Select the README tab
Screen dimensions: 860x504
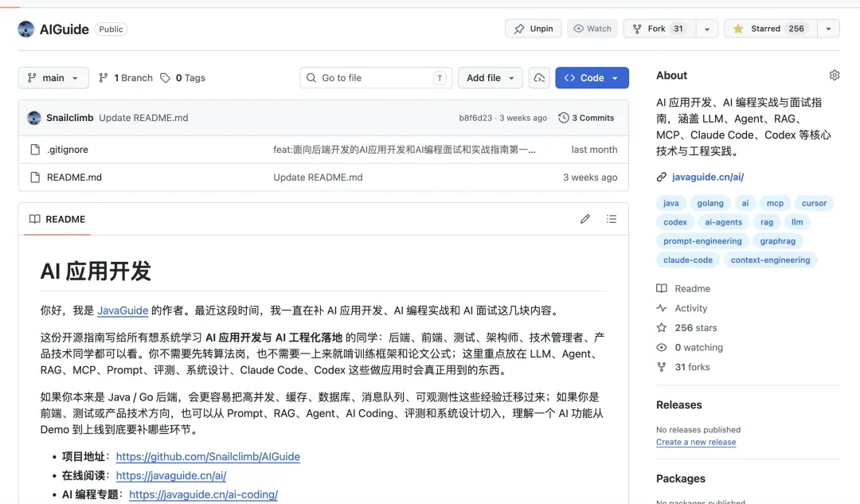(x=57, y=219)
